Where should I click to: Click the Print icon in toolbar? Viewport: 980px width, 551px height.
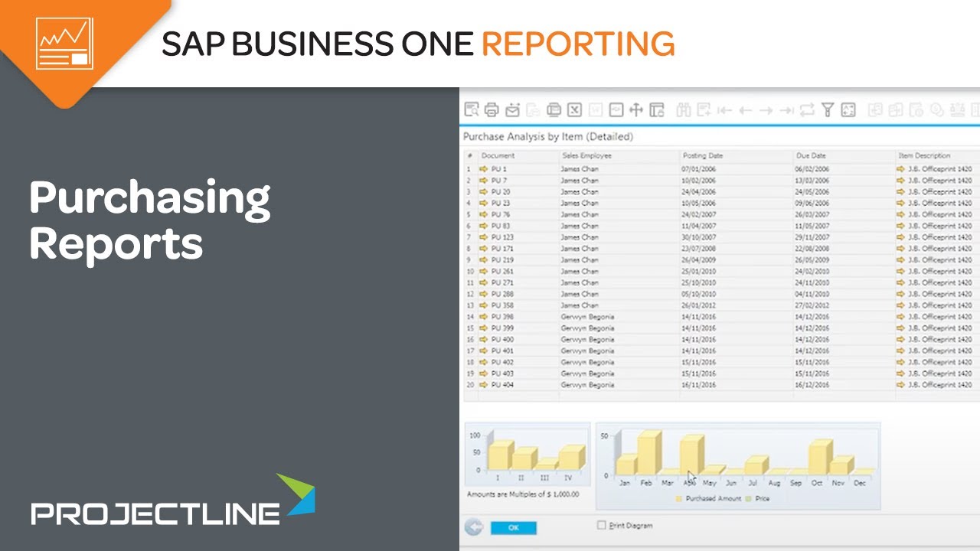coord(492,110)
